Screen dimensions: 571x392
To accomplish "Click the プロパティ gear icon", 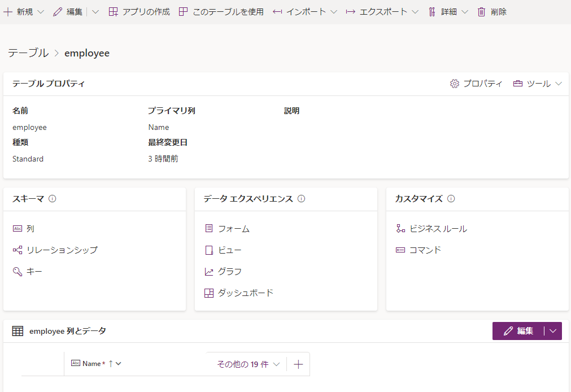I will [455, 84].
